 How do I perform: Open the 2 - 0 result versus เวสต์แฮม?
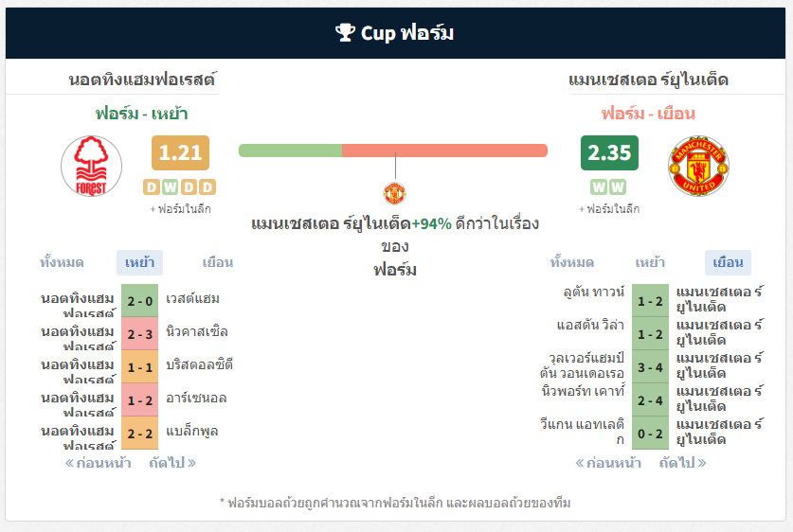click(139, 301)
